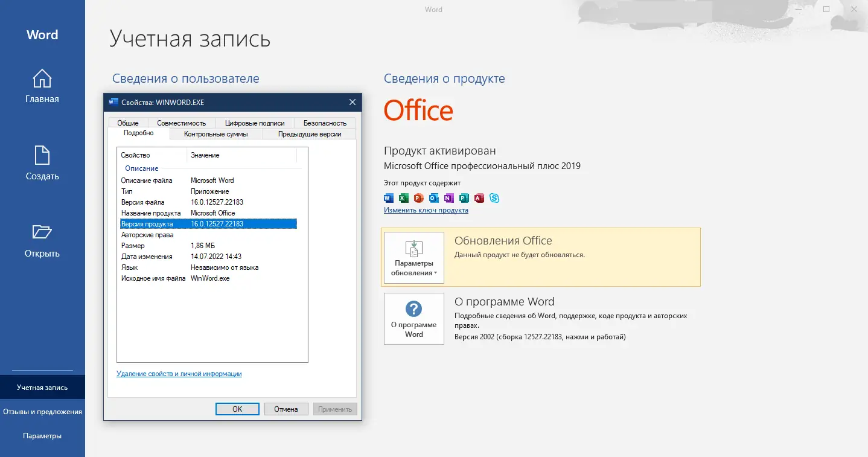This screenshot has width=868, height=457.
Task: Open the О программе Word details
Action: point(414,319)
